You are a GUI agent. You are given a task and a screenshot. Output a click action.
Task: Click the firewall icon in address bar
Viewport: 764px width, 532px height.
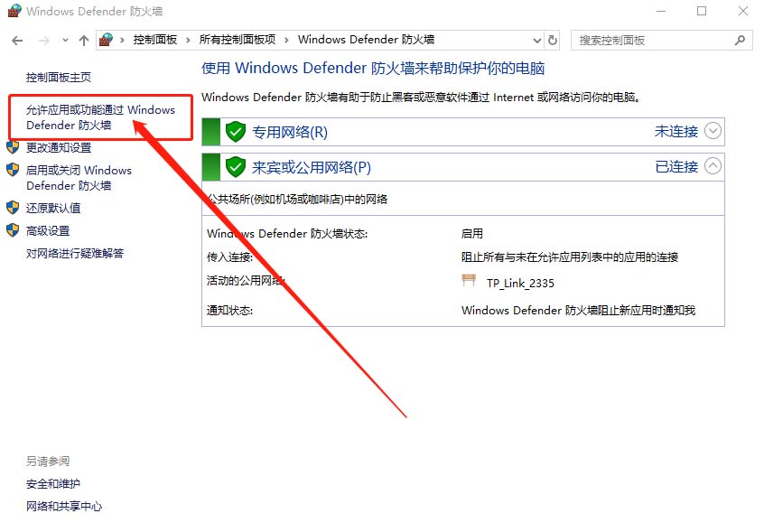[107, 40]
